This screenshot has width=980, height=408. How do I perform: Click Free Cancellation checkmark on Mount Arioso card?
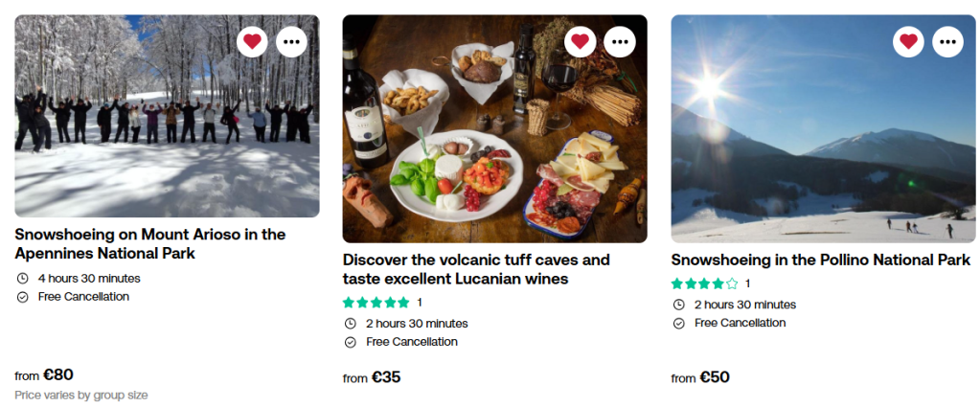[x=23, y=297]
